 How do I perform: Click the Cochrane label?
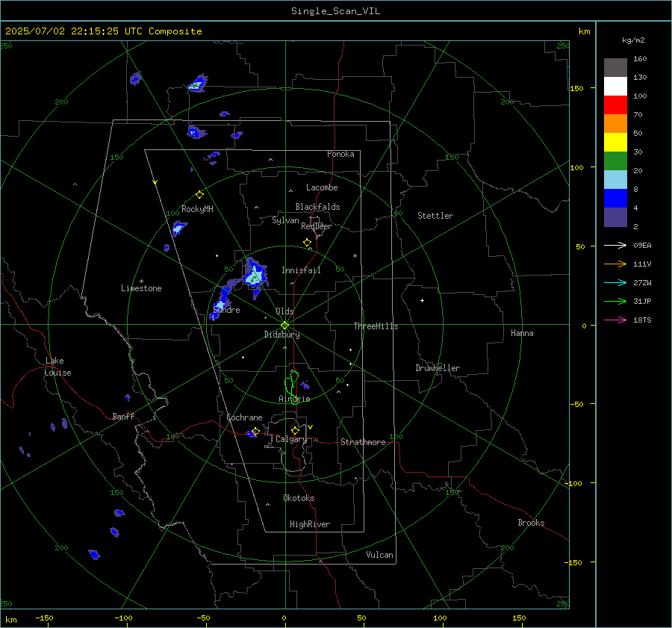pyautogui.click(x=244, y=417)
